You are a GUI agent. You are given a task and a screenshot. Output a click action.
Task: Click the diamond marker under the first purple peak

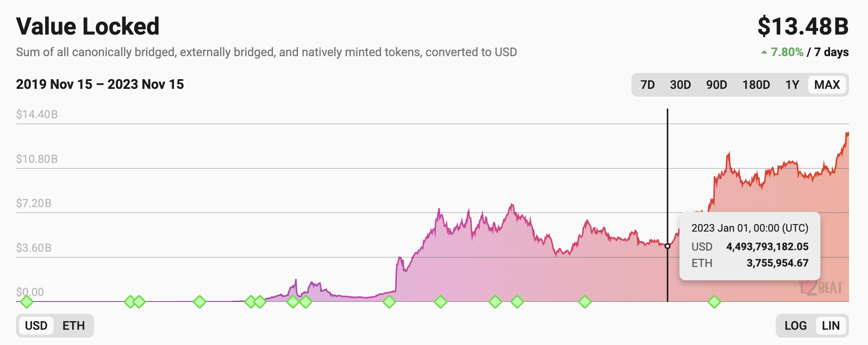coord(293,302)
